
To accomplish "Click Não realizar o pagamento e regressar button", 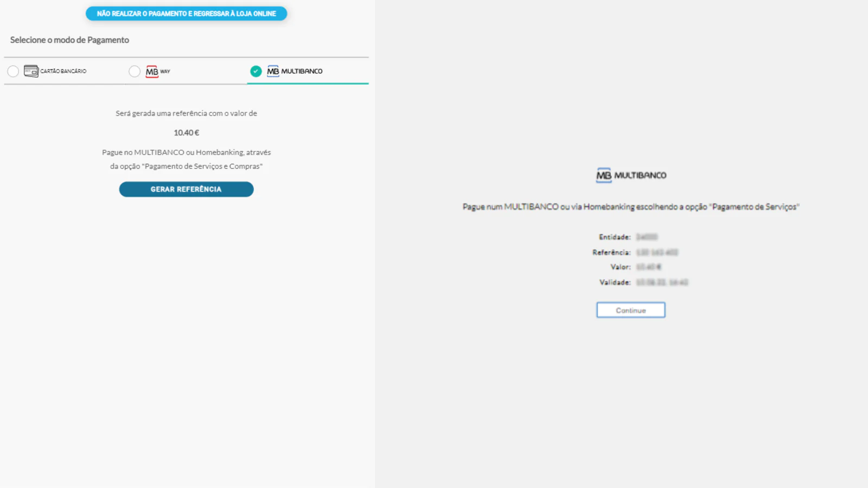I will (186, 14).
